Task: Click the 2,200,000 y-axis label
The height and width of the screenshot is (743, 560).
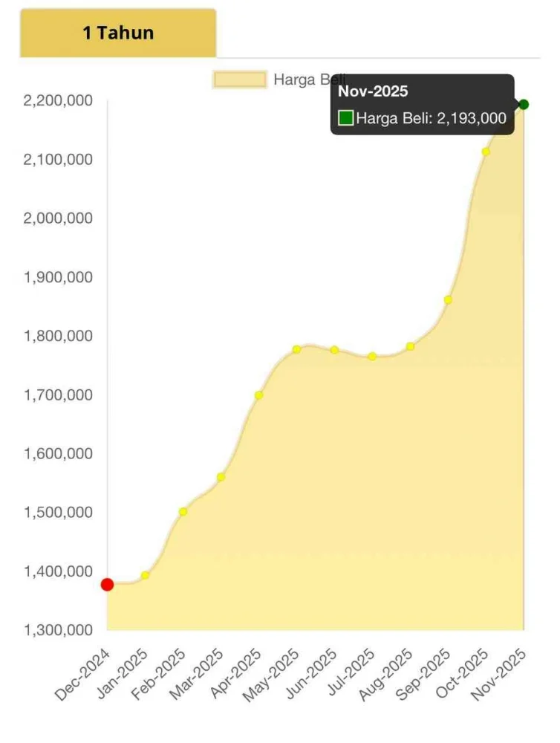Action: tap(58, 100)
